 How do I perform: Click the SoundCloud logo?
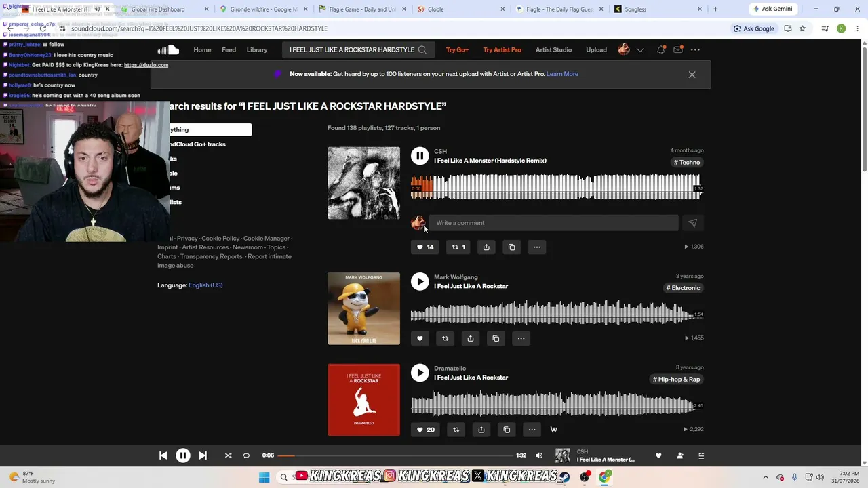click(168, 49)
